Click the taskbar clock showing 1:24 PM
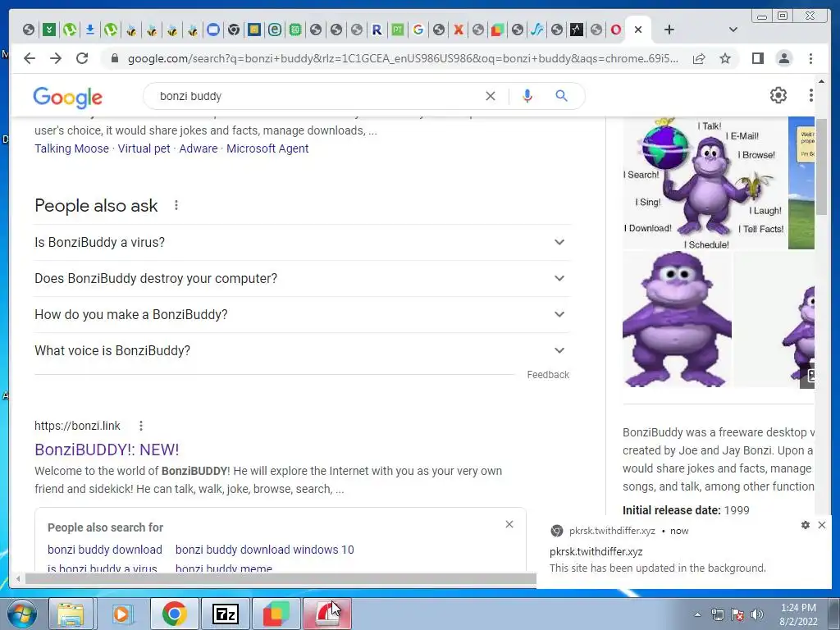 point(798,614)
